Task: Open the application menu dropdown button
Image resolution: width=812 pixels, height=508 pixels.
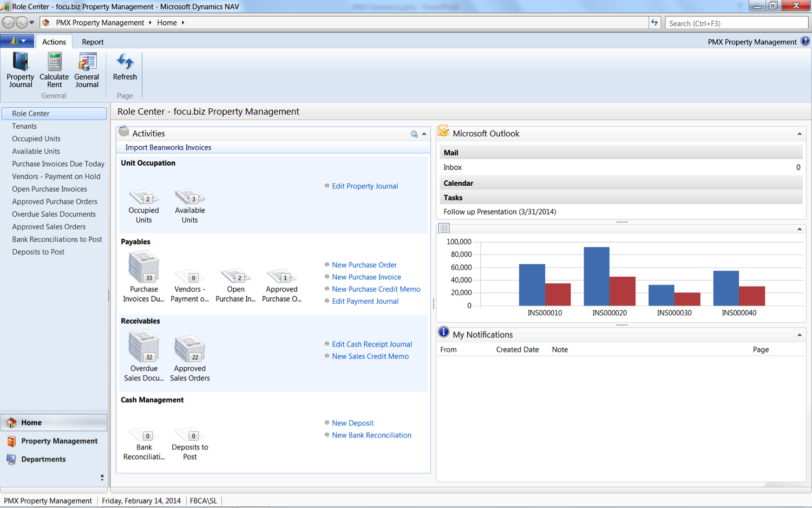Action: tap(17, 41)
